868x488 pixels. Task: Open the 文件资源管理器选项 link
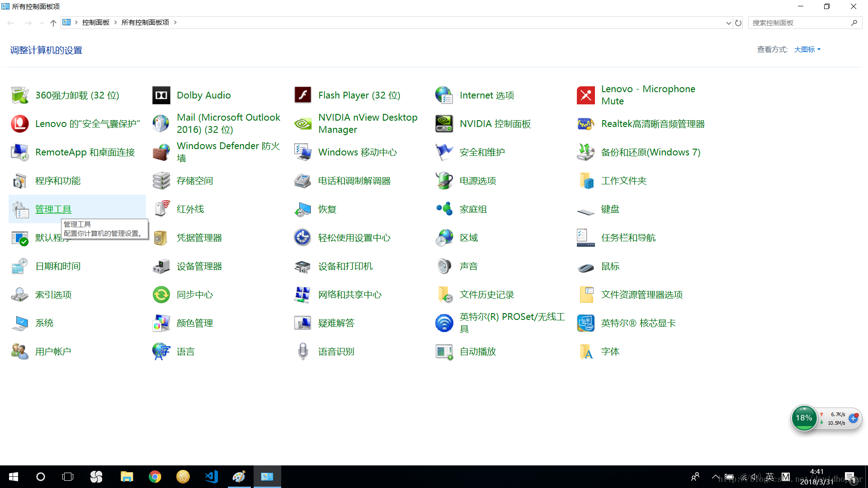[642, 295]
